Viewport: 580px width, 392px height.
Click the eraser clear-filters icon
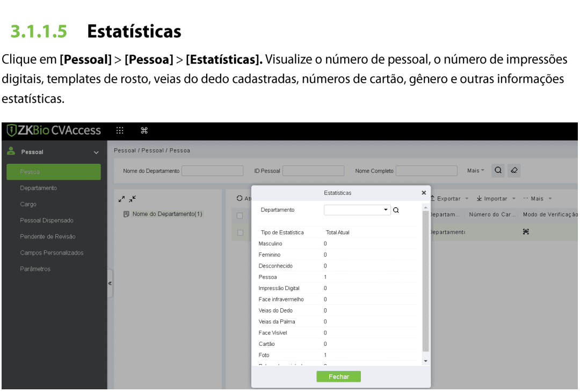514,170
